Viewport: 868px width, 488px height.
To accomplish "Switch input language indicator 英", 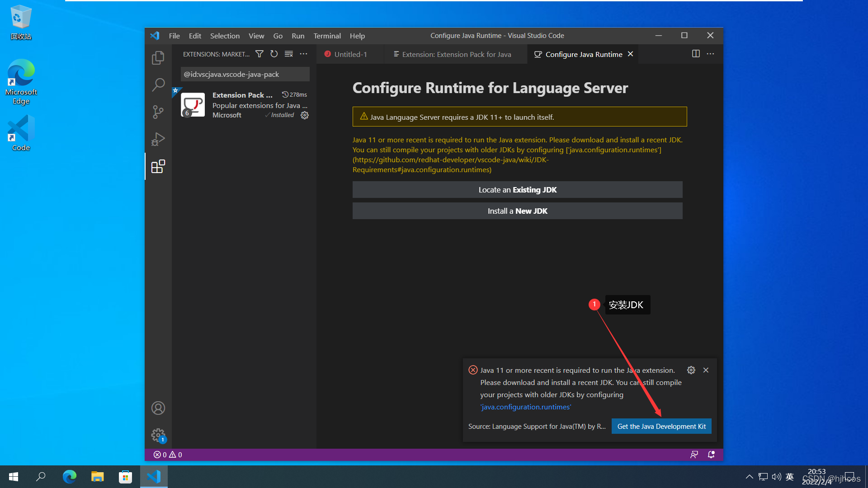I will coord(790,477).
